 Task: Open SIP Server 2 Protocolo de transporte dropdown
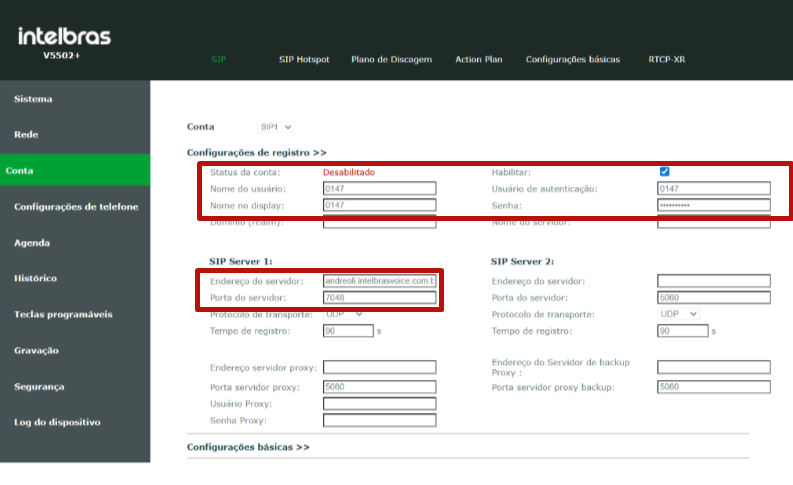(678, 314)
